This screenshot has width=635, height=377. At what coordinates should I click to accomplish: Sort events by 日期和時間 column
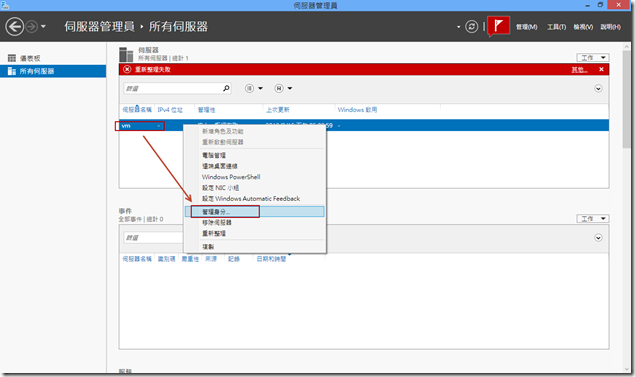(271, 259)
